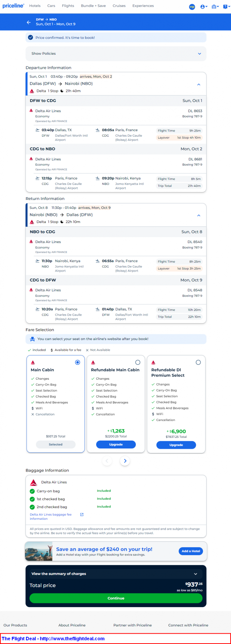Select the Refundable Main Cabin radio button
This screenshot has height=644, width=231.
click(138, 362)
